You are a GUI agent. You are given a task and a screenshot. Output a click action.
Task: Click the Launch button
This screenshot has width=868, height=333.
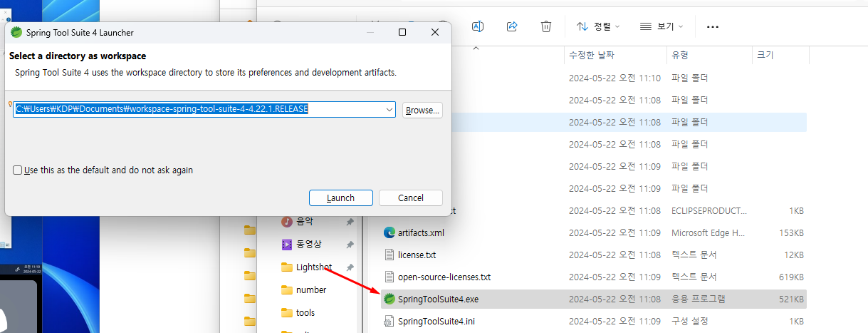tap(341, 198)
